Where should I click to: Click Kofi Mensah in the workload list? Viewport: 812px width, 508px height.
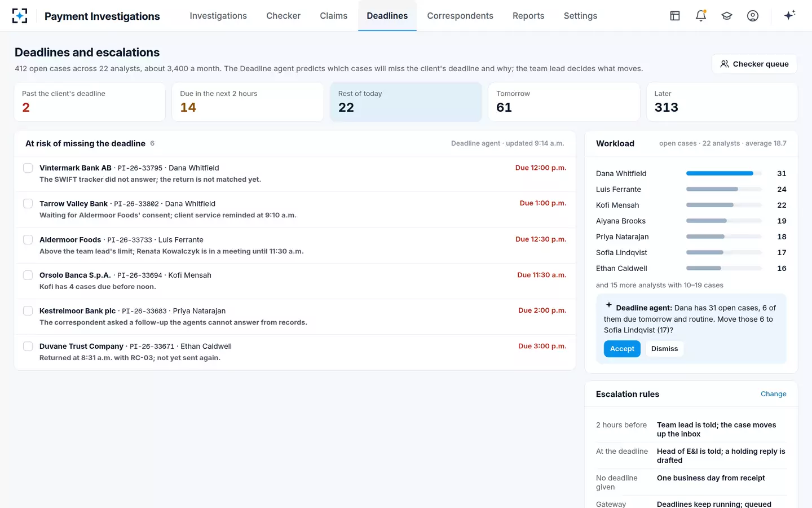(x=617, y=205)
